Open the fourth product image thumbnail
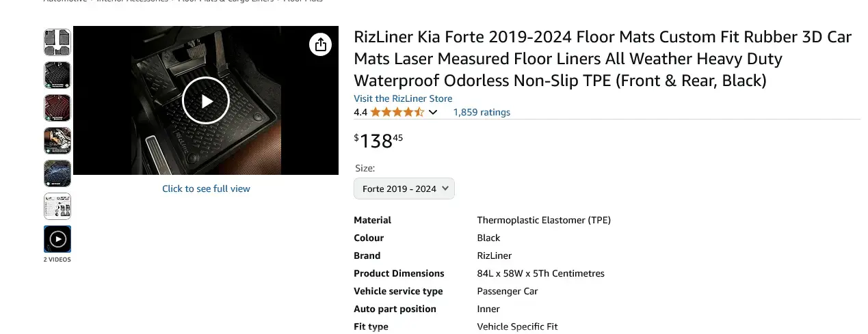The width and height of the screenshot is (868, 334). click(57, 141)
